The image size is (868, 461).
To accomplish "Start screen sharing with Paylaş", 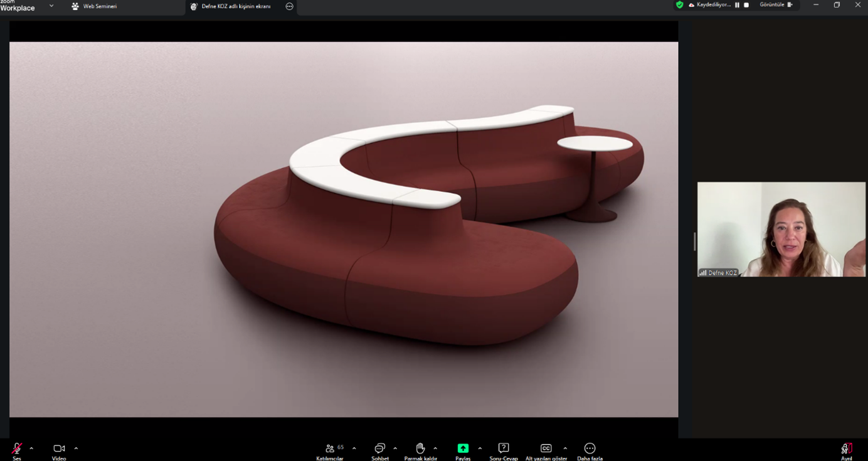I will click(x=463, y=448).
